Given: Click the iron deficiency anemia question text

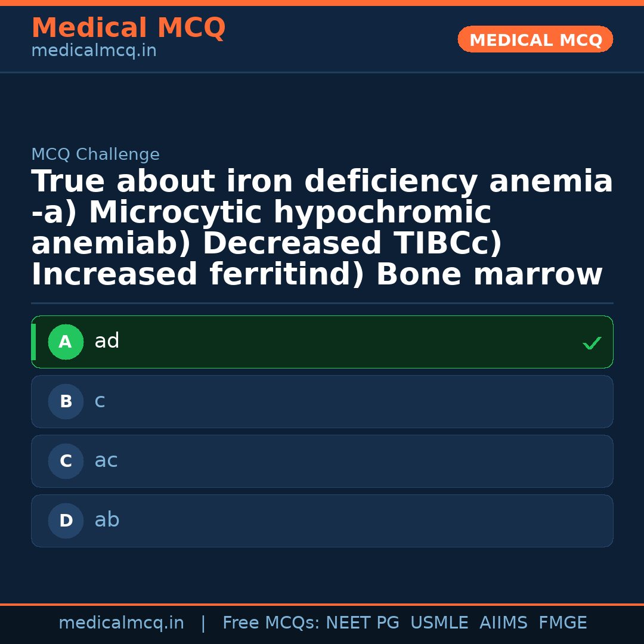Looking at the screenshot, I should coord(322,228).
